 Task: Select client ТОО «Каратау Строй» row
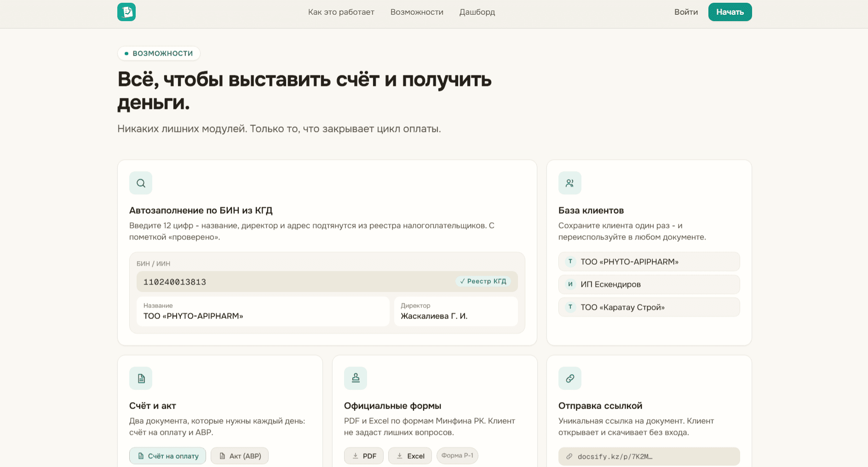point(649,307)
